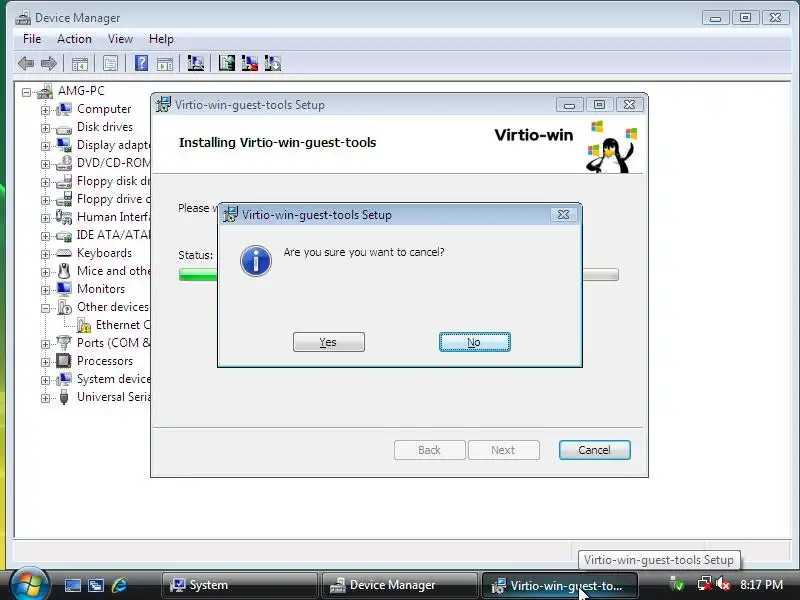This screenshot has width=800, height=600.
Task: Select the Human Interface Devices row
Action: (104, 217)
